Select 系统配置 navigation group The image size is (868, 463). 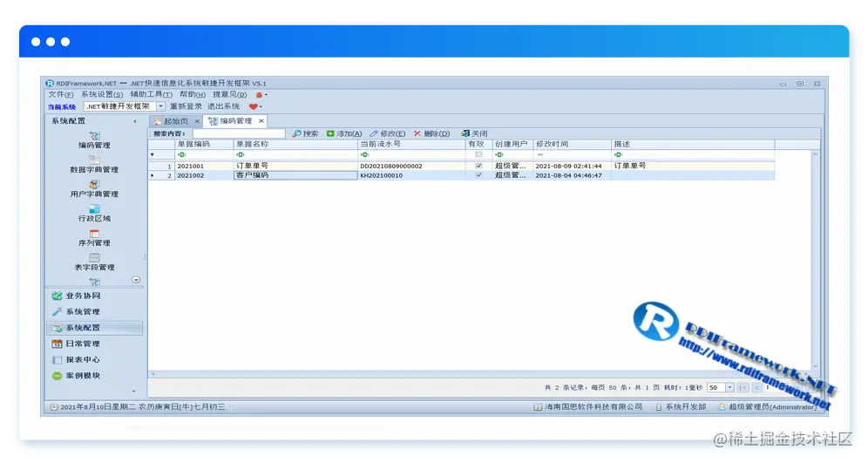[x=95, y=328]
